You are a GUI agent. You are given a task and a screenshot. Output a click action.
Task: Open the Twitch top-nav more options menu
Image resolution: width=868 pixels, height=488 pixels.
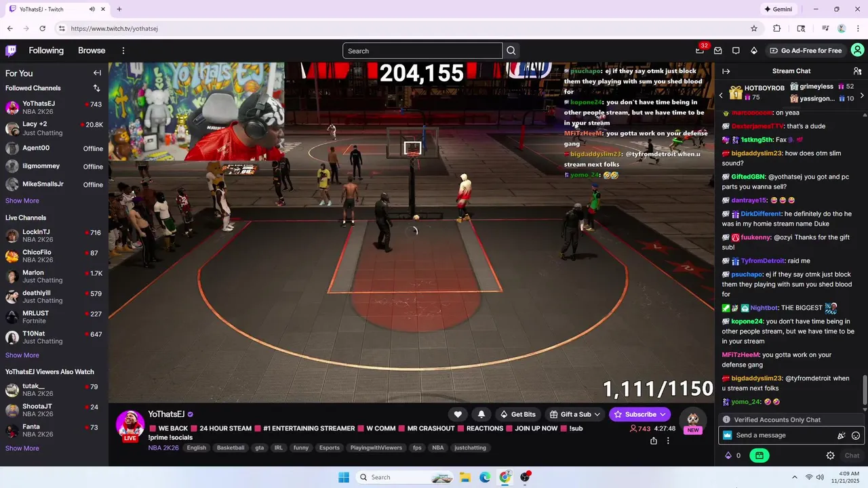pyautogui.click(x=123, y=51)
